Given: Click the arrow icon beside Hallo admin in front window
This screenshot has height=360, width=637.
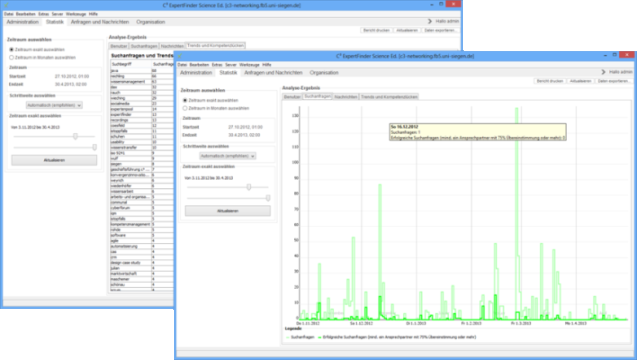Looking at the screenshot, I should tap(603, 72).
